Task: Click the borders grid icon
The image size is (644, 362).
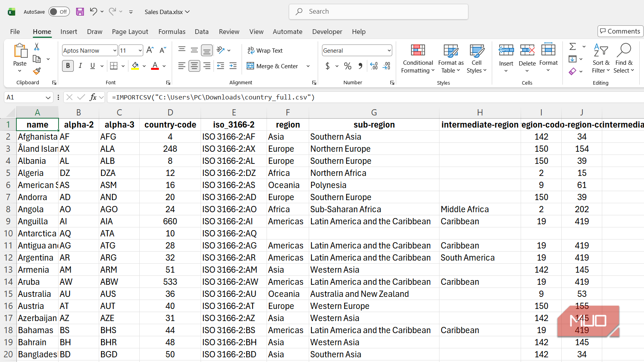Action: click(114, 66)
